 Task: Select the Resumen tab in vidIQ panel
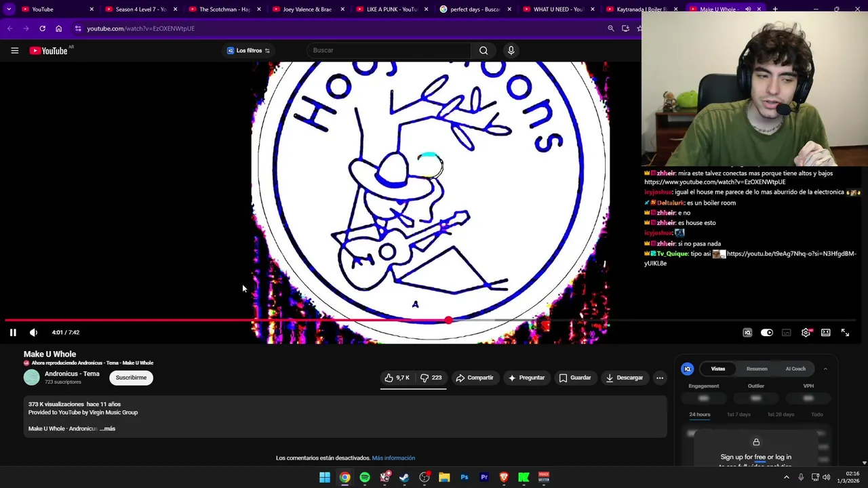[757, 369]
